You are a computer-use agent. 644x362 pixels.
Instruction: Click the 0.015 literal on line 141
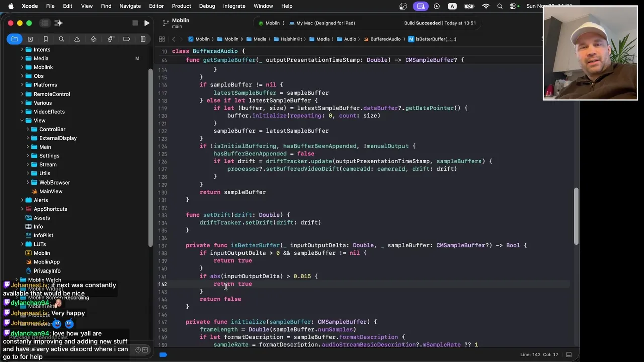302,276
